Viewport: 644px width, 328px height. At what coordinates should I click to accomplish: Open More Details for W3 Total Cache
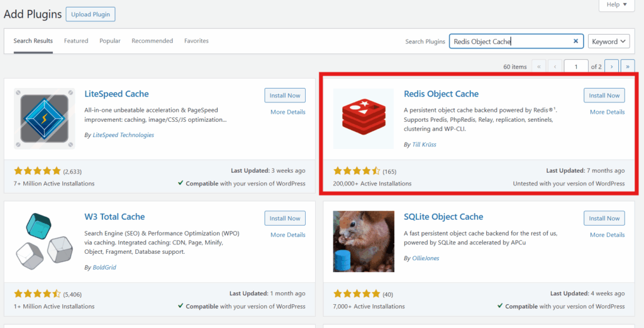coord(287,235)
